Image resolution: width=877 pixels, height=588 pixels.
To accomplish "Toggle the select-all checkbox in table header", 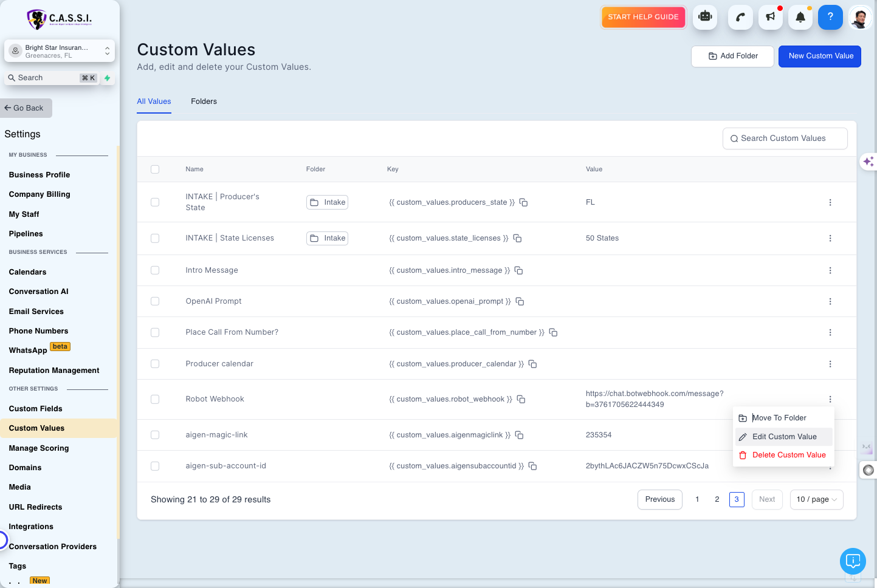I will (155, 169).
